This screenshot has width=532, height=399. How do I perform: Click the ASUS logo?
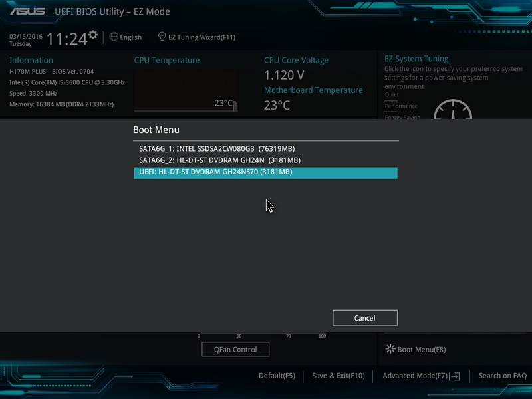(x=27, y=11)
